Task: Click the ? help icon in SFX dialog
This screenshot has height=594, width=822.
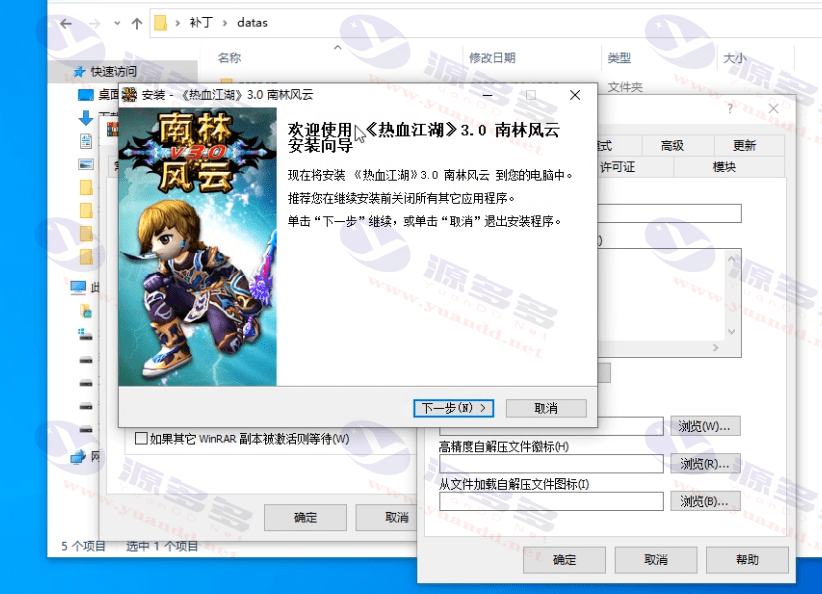Action: (730, 109)
